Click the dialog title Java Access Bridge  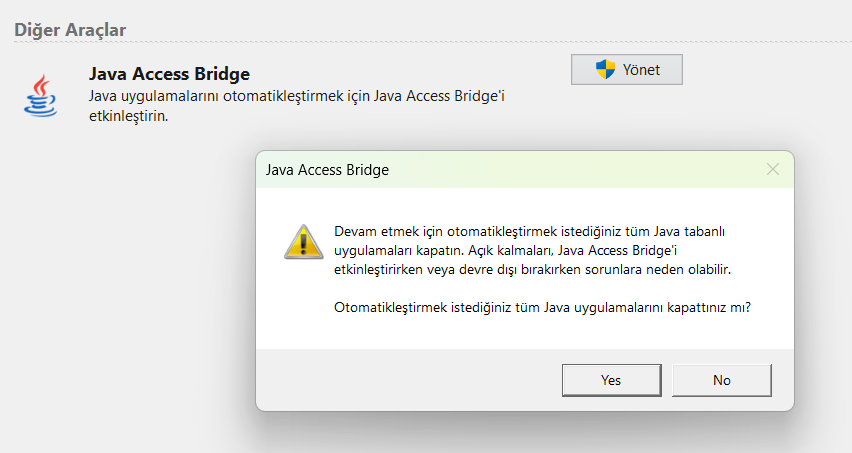(327, 170)
